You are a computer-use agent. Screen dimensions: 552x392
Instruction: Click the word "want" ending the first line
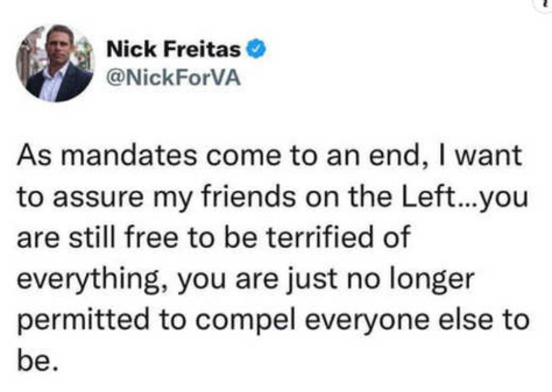pyautogui.click(x=490, y=156)
